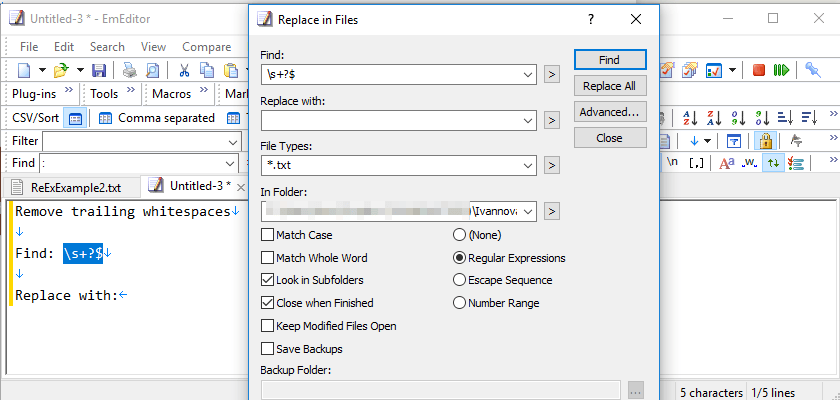Select the Escape Sequence radio button
840x400 pixels.
click(x=459, y=280)
